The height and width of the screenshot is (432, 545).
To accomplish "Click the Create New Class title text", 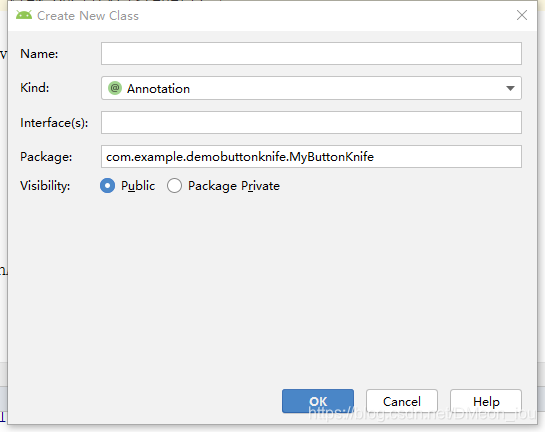I will coord(88,16).
